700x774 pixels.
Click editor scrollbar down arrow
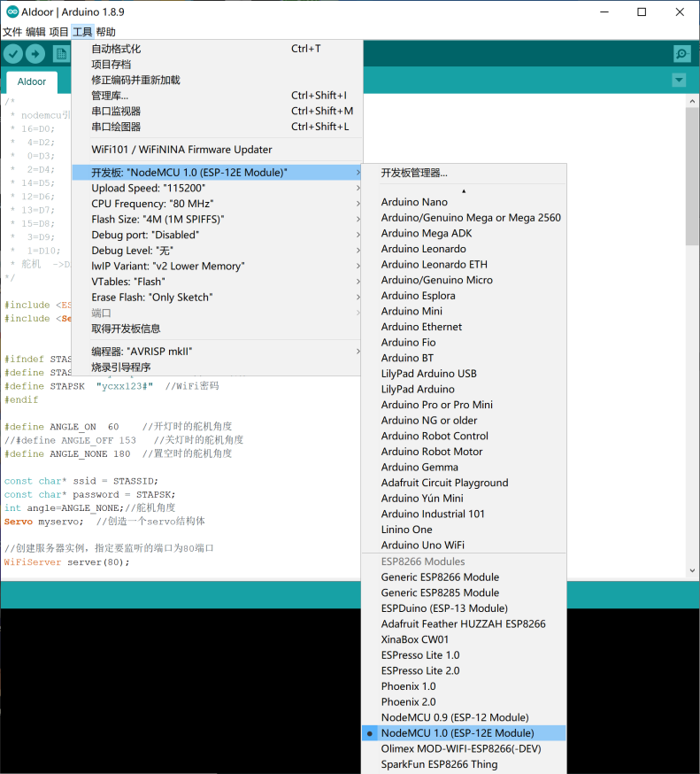(692, 570)
